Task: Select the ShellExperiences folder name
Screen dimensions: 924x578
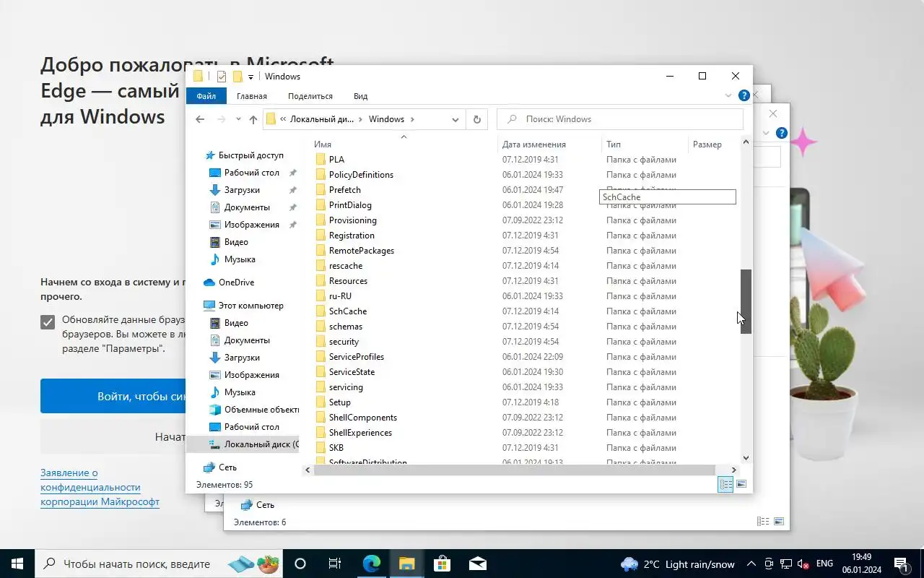Action: pyautogui.click(x=360, y=433)
